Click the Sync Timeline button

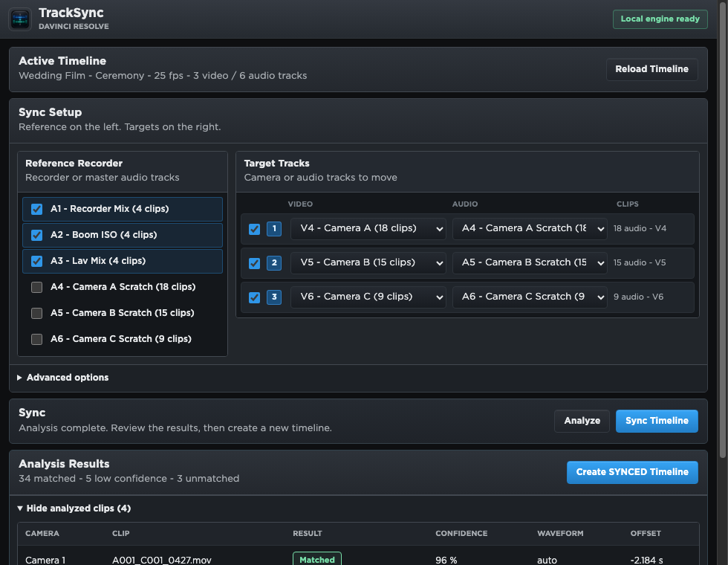tap(657, 421)
